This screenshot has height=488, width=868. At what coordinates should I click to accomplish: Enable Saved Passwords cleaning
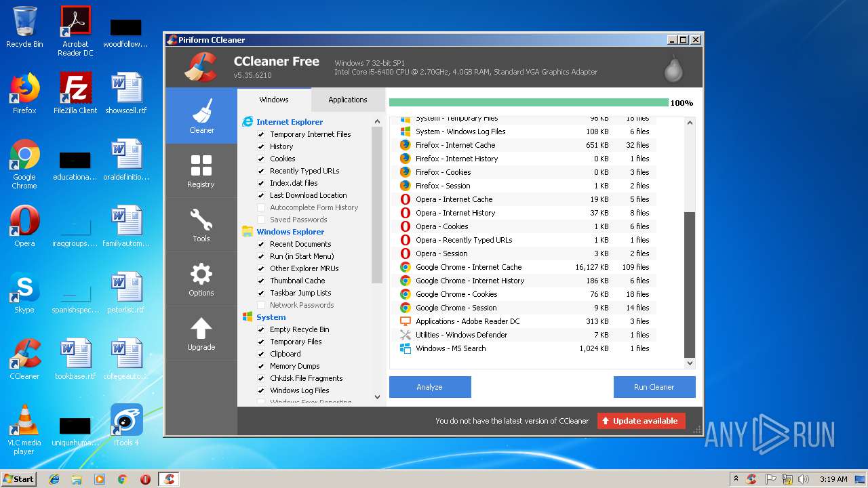tap(261, 220)
